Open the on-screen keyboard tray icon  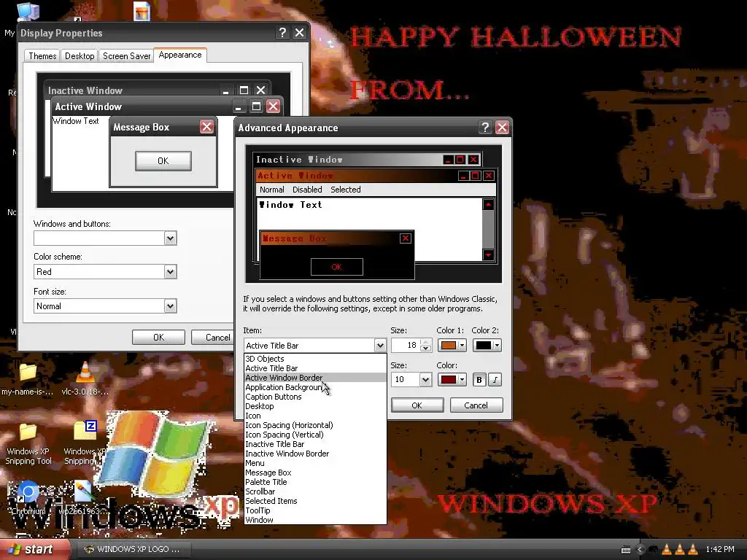(x=626, y=550)
